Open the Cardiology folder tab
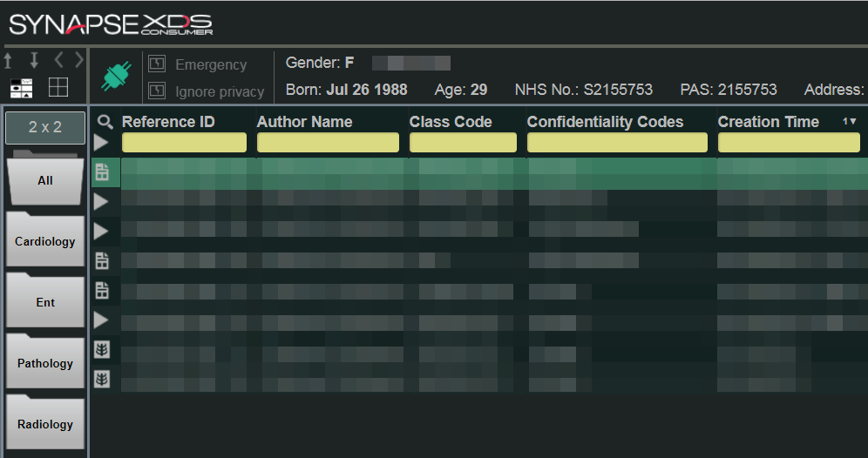This screenshot has height=458, width=868. point(45,241)
